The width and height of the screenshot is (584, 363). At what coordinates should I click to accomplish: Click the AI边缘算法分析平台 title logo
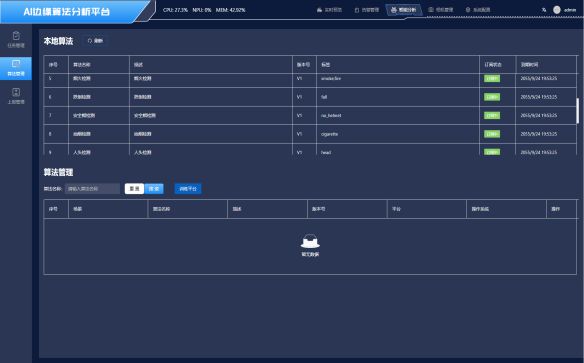67,12
